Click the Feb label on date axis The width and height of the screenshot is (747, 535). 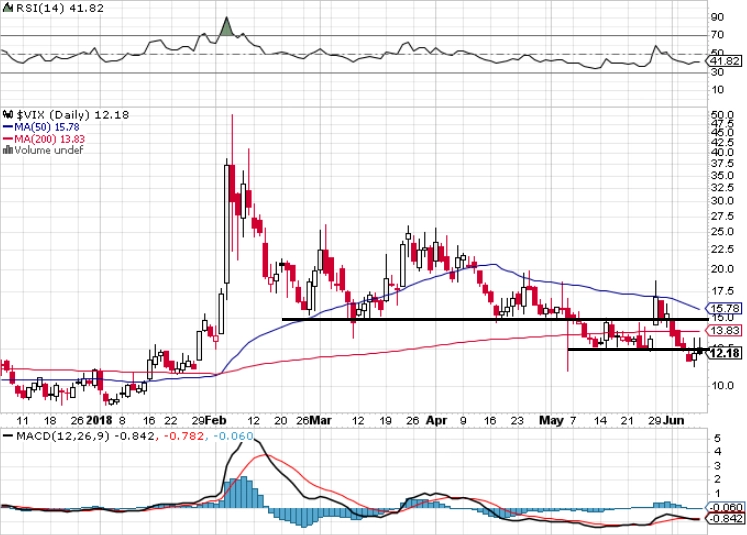tap(216, 420)
